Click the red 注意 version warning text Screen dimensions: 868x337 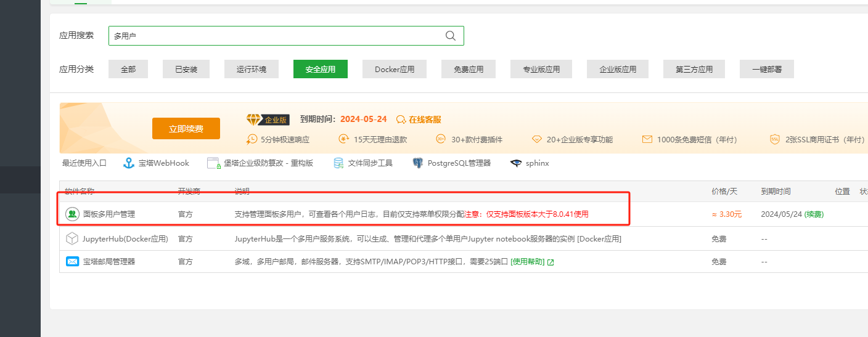526,214
